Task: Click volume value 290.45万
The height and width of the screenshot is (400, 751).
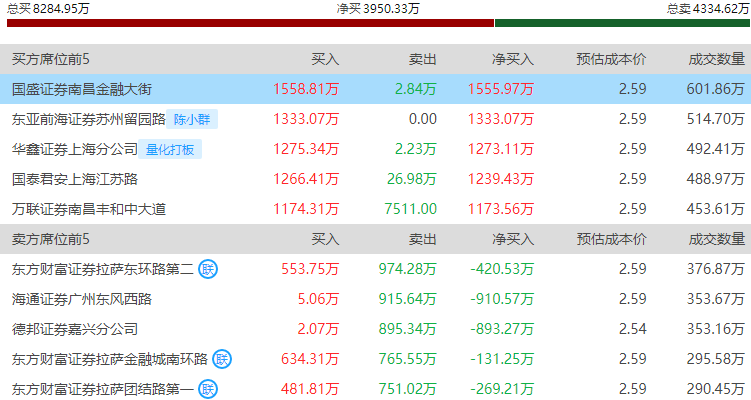Action: coord(716,389)
